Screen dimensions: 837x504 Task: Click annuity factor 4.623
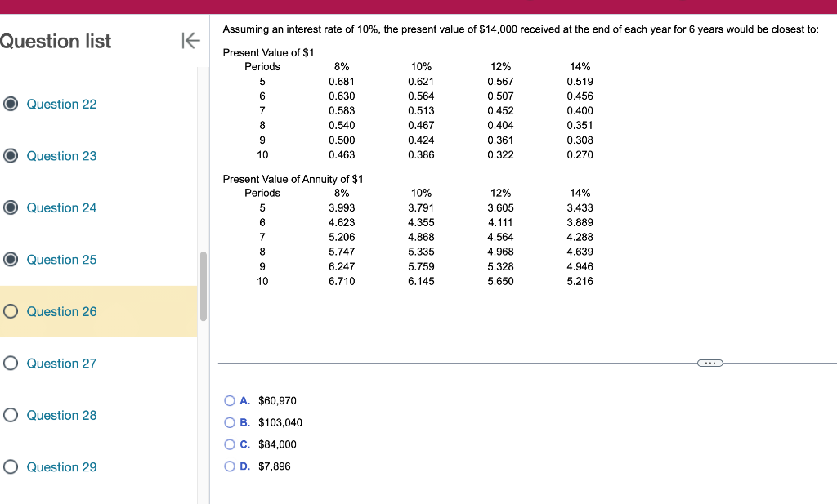[342, 222]
